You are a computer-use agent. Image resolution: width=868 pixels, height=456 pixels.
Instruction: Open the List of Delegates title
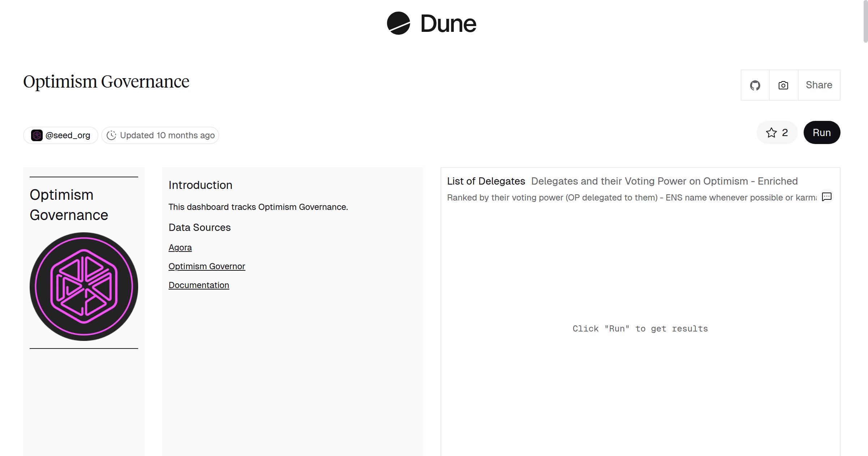[x=486, y=181]
